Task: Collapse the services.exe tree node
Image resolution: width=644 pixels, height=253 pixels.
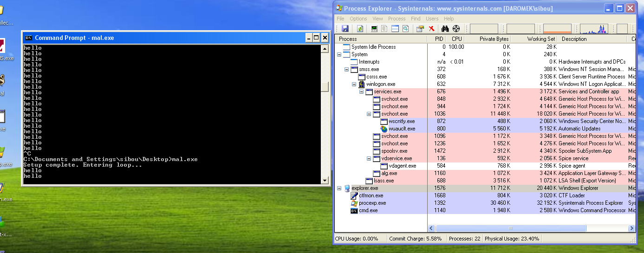Action: pos(361,91)
